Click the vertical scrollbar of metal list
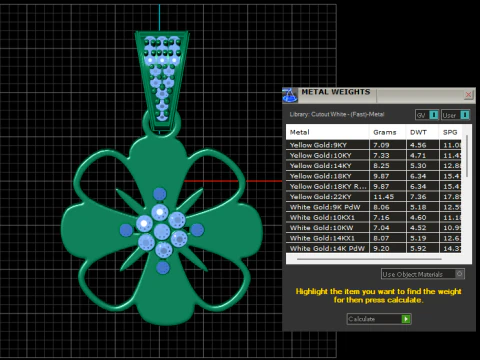Image resolution: width=480 pixels, height=360 pixels. pos(467,156)
